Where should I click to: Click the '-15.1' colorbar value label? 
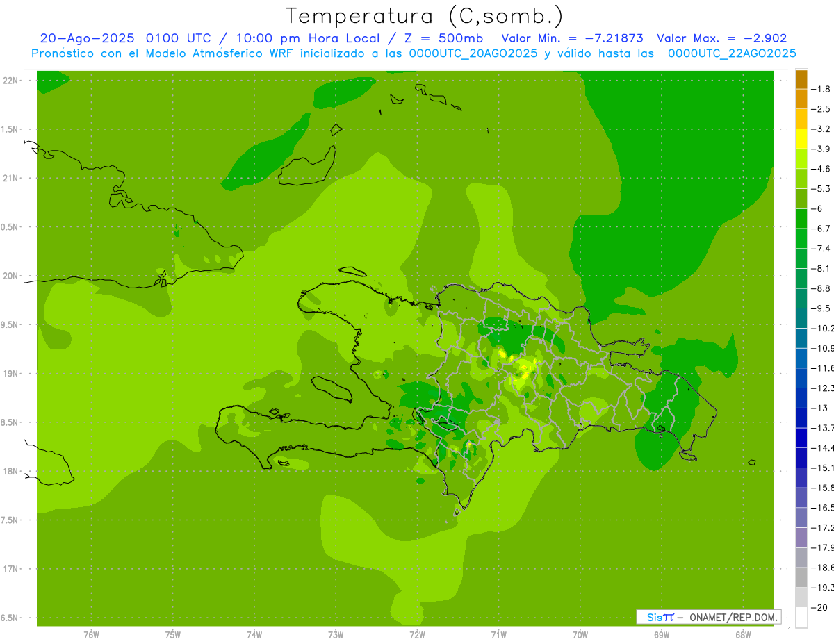[x=823, y=468]
